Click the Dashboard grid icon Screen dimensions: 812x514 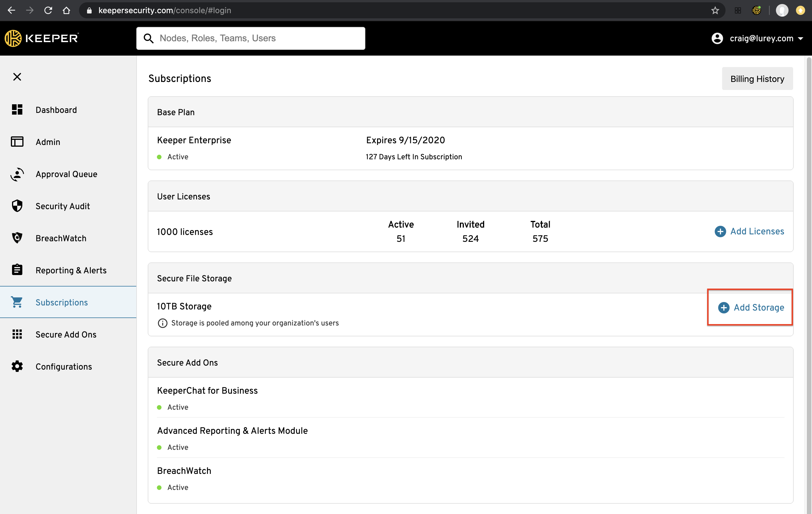17,110
